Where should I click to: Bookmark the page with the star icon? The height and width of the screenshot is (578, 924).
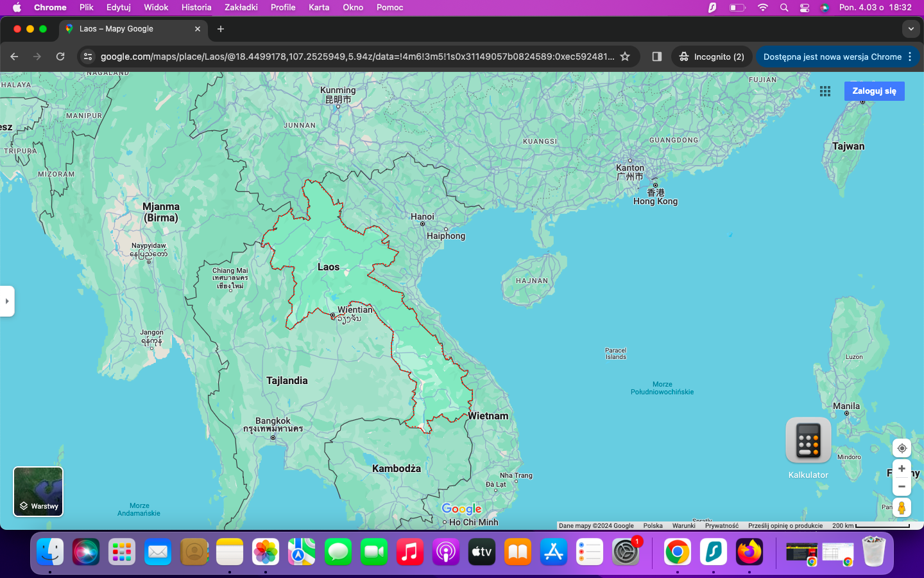click(625, 57)
